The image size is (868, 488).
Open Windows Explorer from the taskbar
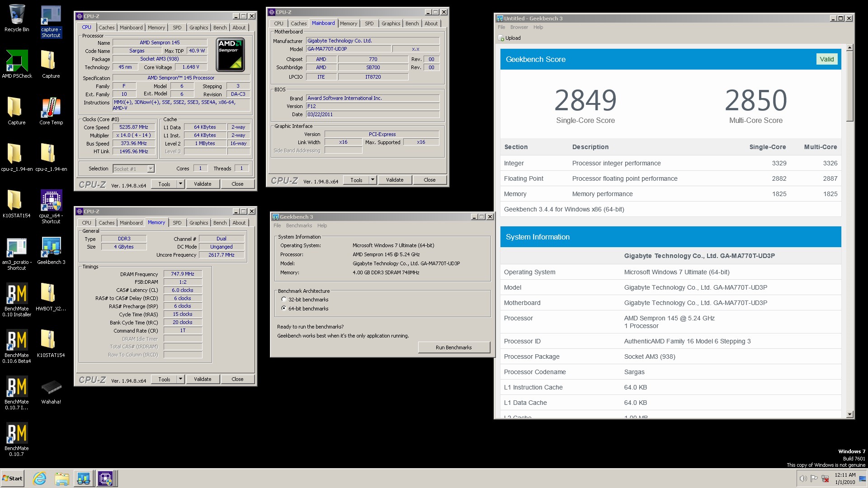tap(62, 479)
